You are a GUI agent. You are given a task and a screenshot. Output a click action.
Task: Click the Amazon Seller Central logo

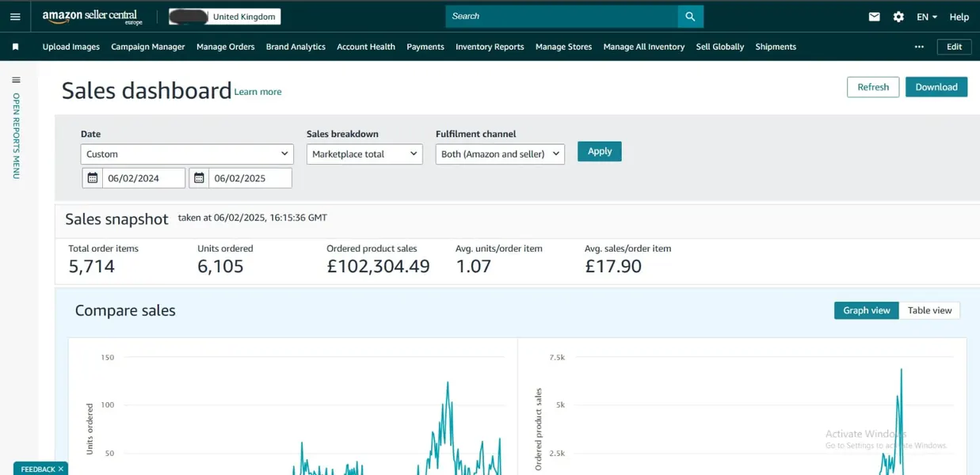point(93,17)
